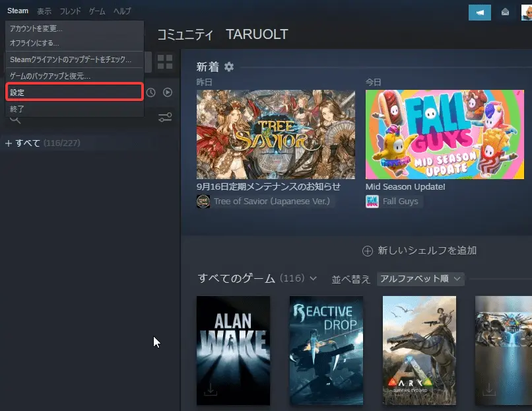Click the user avatar picture
The width and height of the screenshot is (532, 411).
527,13
